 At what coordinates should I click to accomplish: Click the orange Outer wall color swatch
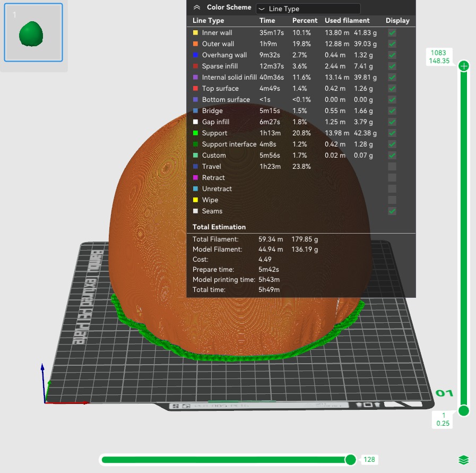coord(195,44)
